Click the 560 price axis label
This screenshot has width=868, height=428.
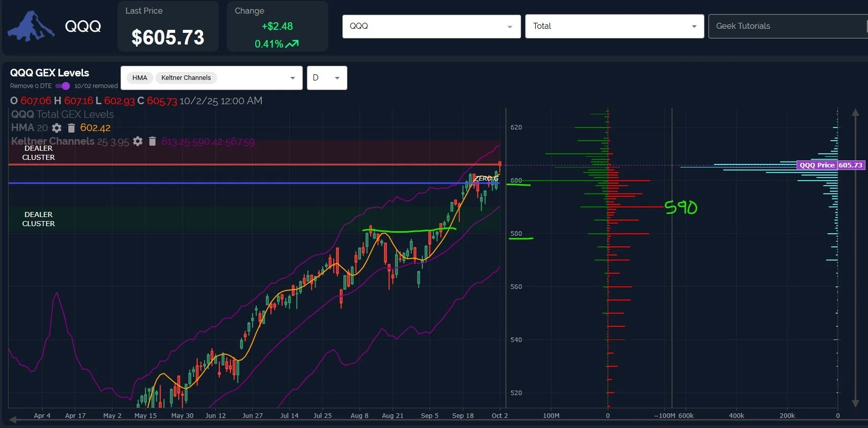point(516,287)
